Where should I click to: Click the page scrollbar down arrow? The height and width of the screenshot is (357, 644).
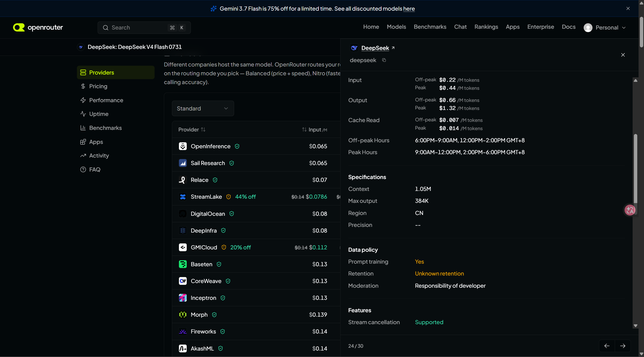pyautogui.click(x=641, y=354)
